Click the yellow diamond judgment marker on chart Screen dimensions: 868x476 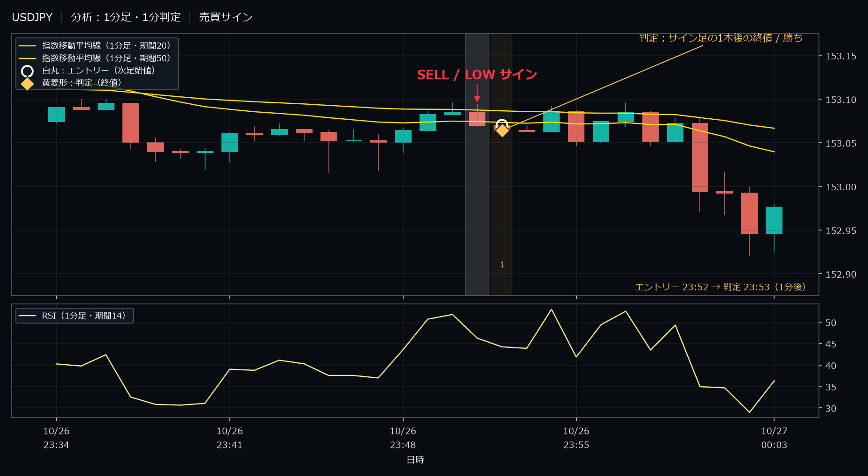click(x=502, y=130)
